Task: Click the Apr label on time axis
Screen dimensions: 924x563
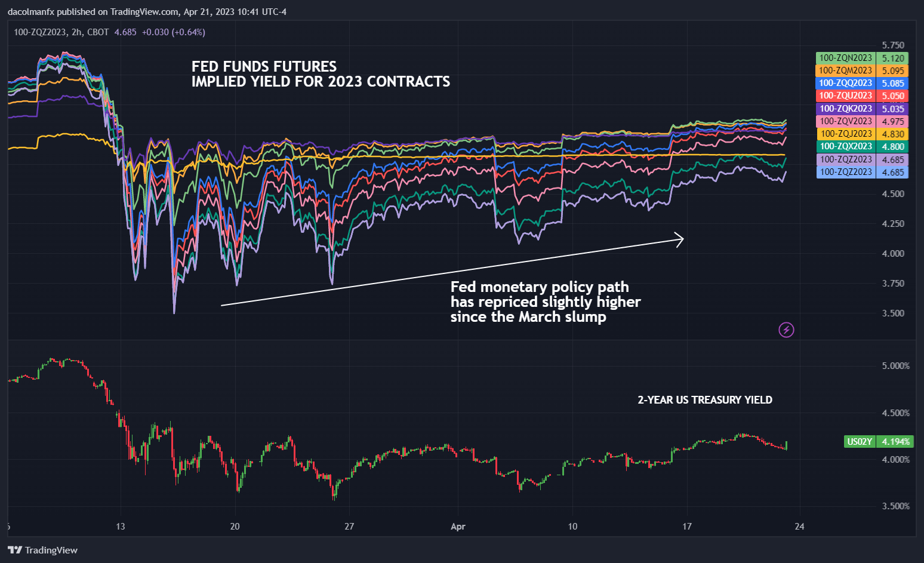Action: click(458, 527)
